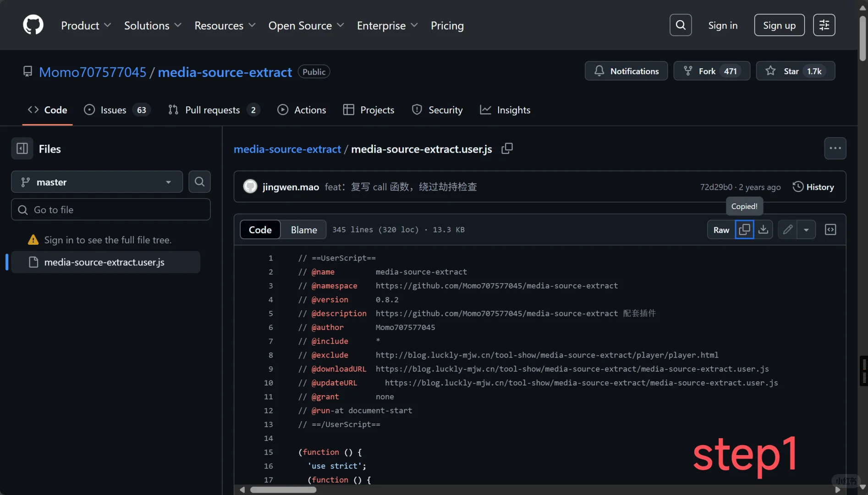The height and width of the screenshot is (495, 868).
Task: Open the search magnifier in header
Action: click(681, 25)
